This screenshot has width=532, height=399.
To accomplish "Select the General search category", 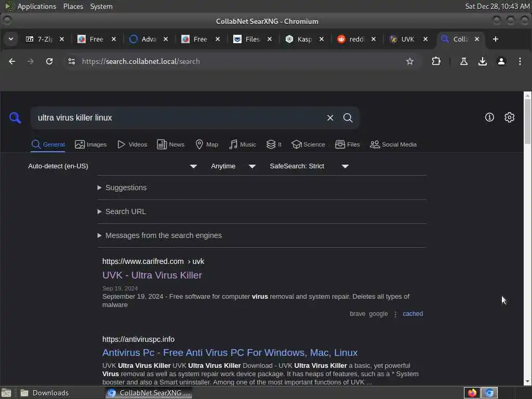I will (48, 144).
